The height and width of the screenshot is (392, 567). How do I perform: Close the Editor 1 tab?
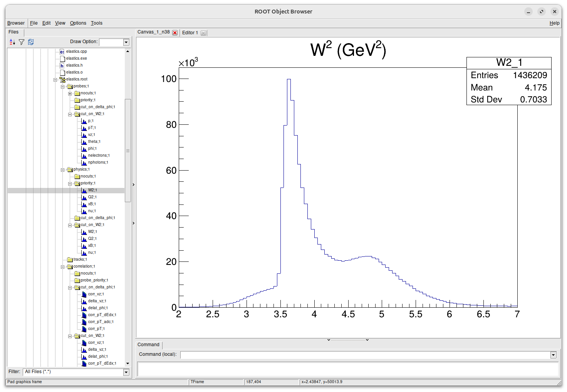203,33
